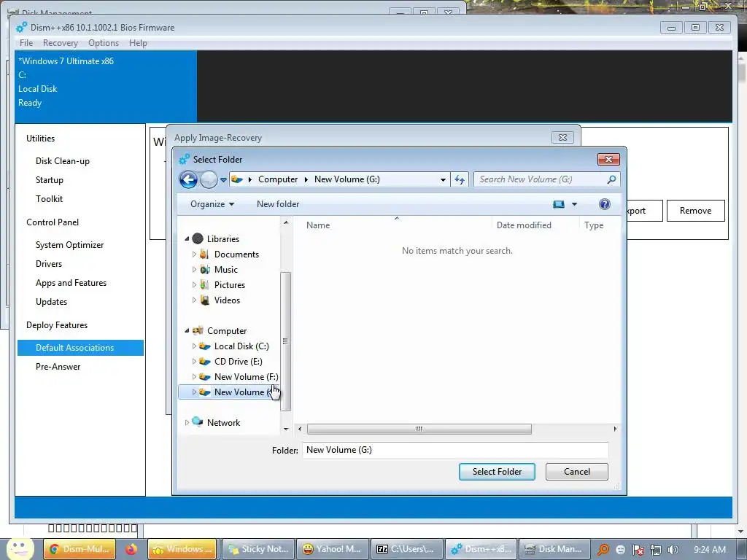
Task: Open Disk Clean-up in Dism++ sidebar
Action: click(x=63, y=161)
